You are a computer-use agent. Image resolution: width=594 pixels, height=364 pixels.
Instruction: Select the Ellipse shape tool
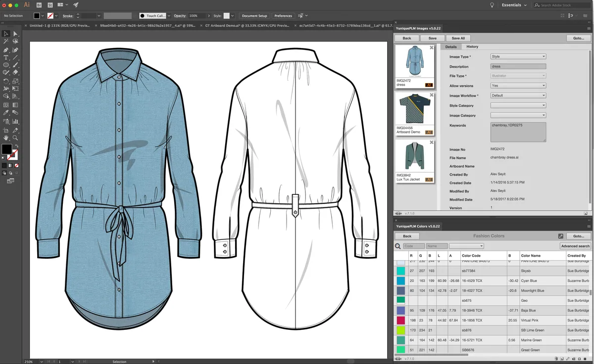tap(5, 65)
